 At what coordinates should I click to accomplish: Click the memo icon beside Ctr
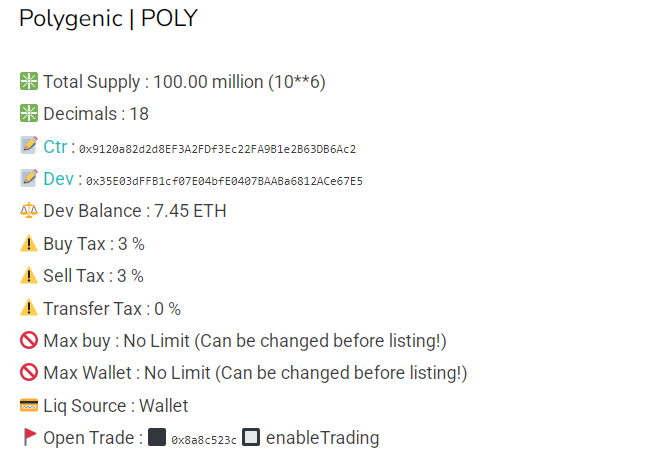pos(28,146)
